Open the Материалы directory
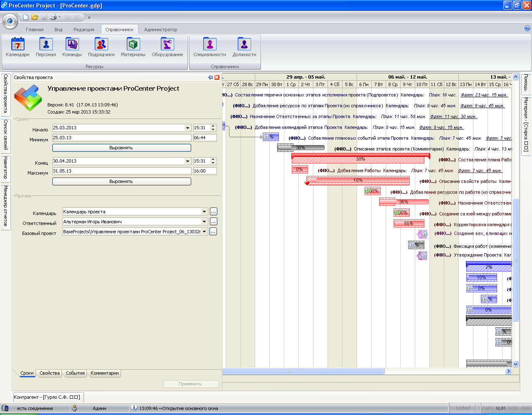 pyautogui.click(x=133, y=47)
